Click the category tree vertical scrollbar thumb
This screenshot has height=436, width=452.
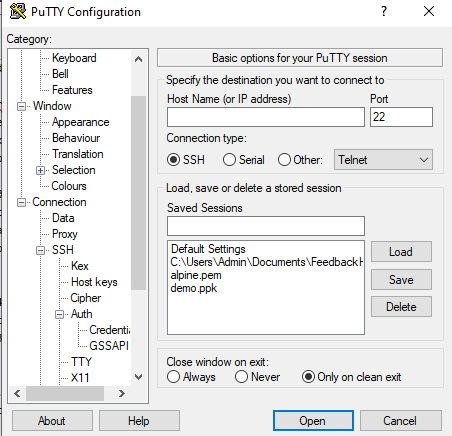click(138, 193)
